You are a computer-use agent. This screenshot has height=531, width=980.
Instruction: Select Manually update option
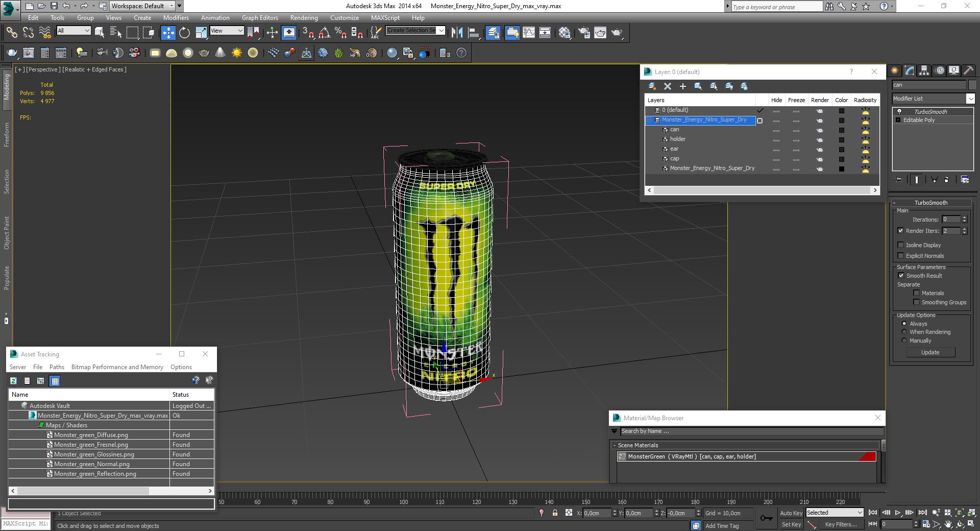tap(904, 341)
